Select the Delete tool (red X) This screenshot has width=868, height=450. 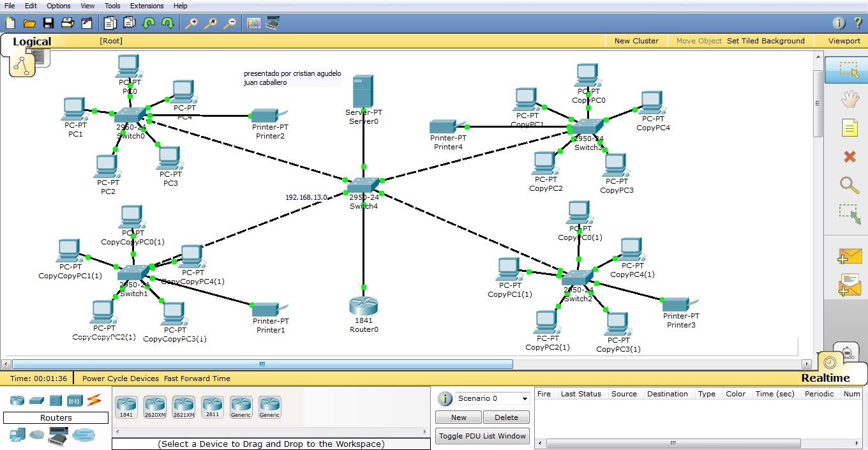tap(849, 156)
